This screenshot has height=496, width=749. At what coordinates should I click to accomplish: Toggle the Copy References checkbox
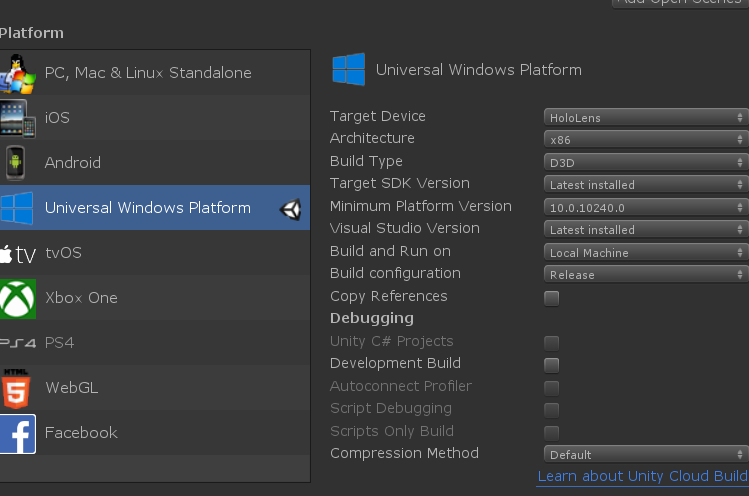pos(551,298)
